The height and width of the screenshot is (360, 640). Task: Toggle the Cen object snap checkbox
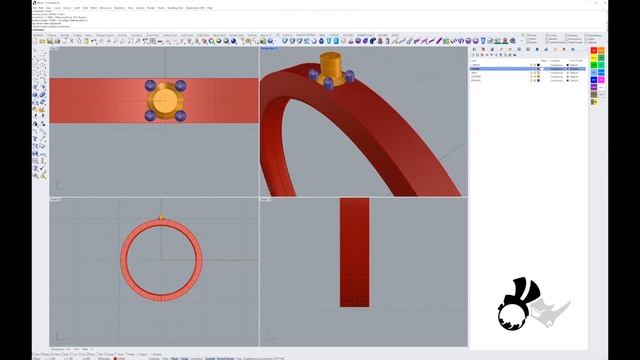pos(74,354)
